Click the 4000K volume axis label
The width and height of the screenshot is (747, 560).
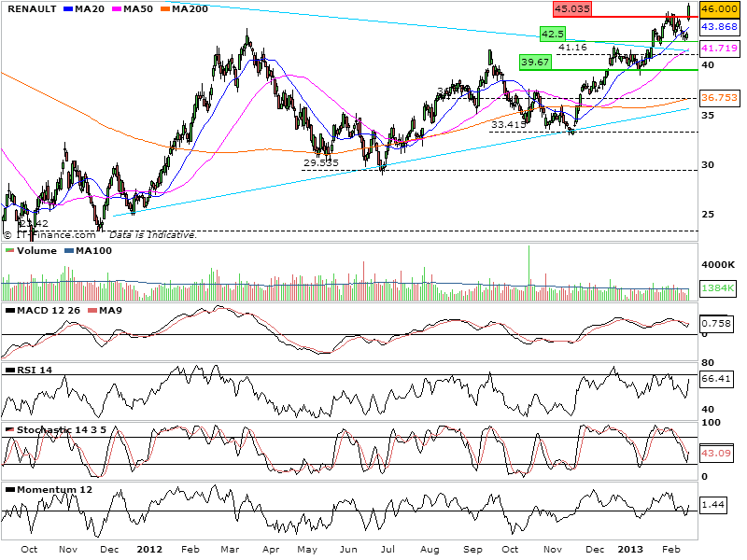click(x=718, y=265)
